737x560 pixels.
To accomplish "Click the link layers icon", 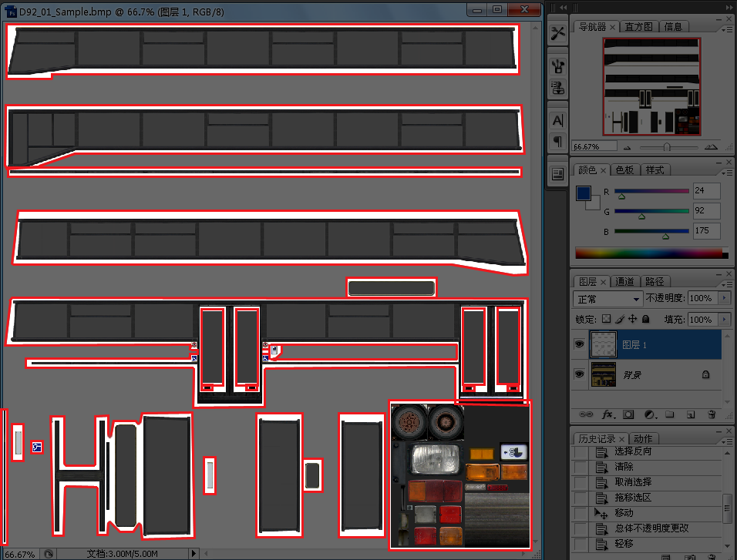I will coord(586,414).
